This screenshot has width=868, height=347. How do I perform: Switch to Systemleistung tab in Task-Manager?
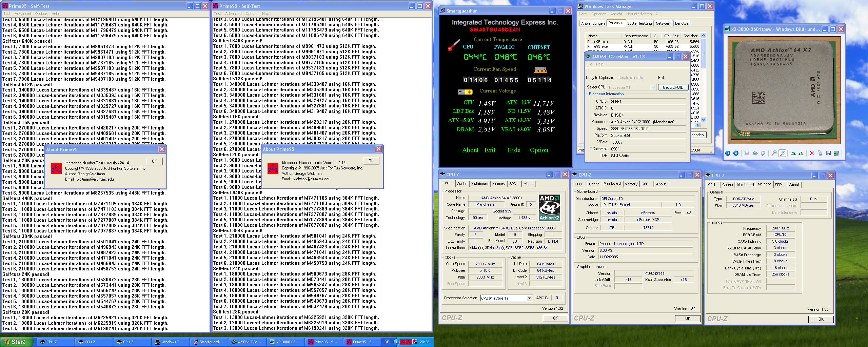(x=639, y=23)
